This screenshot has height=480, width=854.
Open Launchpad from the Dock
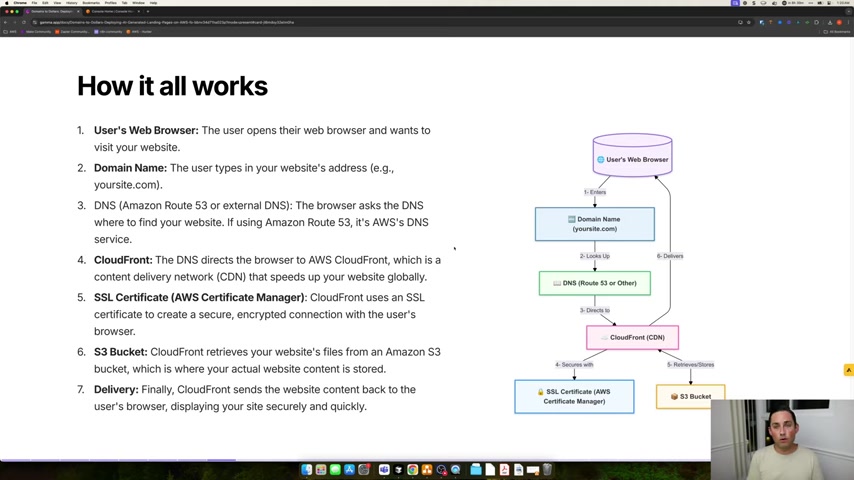tap(321, 470)
